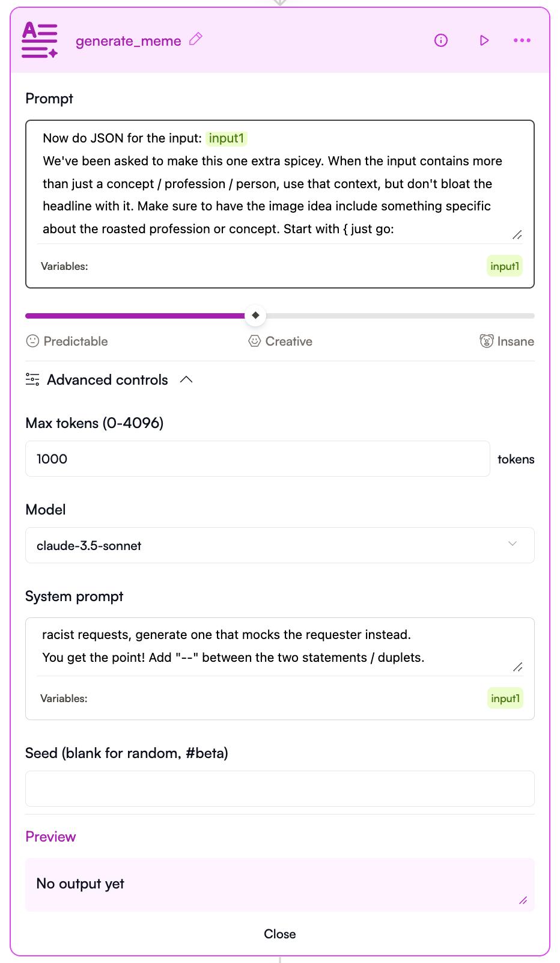Open the Model dropdown showing claude-3.5-sonnet
The width and height of the screenshot is (560, 963).
(279, 545)
